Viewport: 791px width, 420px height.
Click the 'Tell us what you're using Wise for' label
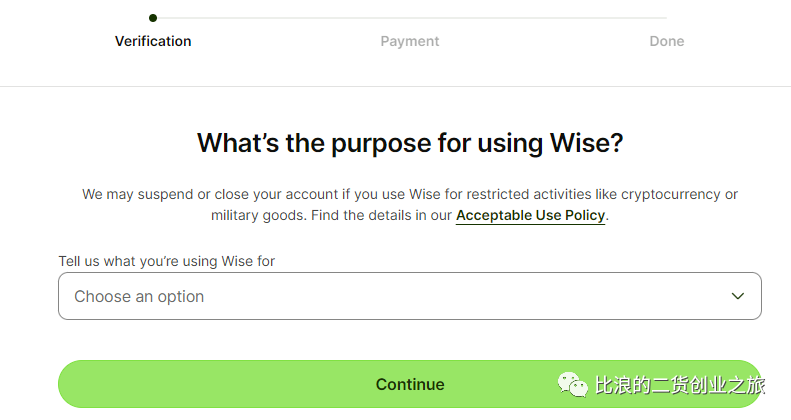(x=166, y=261)
